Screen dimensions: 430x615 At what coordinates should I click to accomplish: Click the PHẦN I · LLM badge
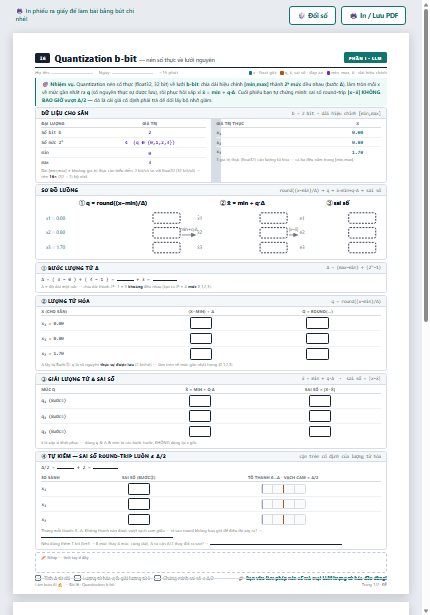tap(365, 58)
